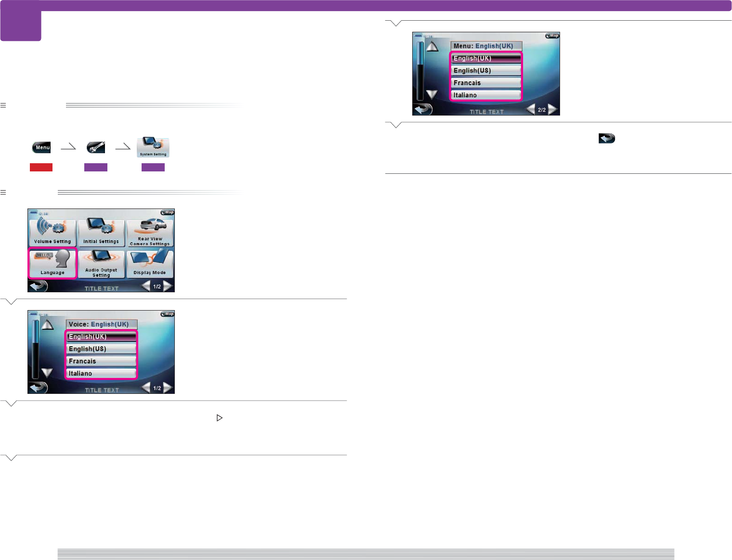Tap the back arrow on the Menu language screen
Viewport: 732px width, 560px height.
(423, 109)
